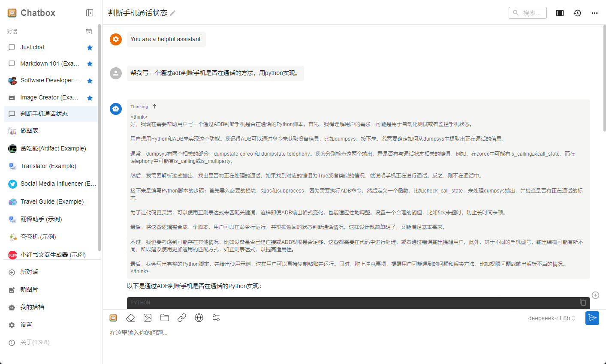Screen dimensions: 606x364
Task: Click the copy icon on the PYTHON code block
Action: [x=582, y=302]
